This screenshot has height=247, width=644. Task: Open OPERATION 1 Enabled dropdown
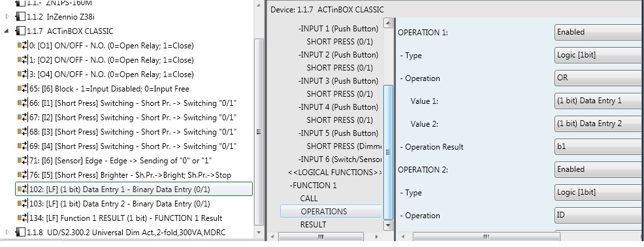[x=599, y=32]
